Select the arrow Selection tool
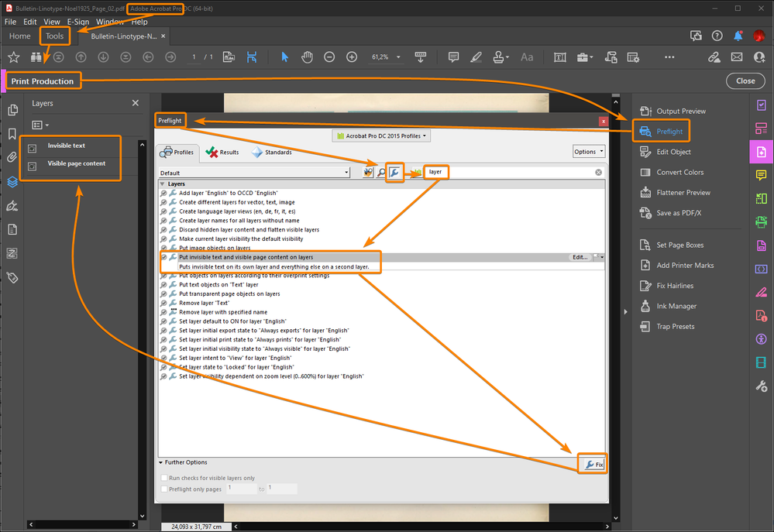Screen dimensions: 774x532 [284, 57]
